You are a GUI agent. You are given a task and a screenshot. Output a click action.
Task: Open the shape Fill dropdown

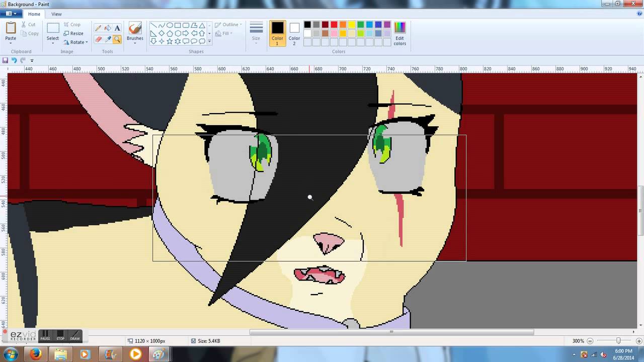pyautogui.click(x=223, y=34)
